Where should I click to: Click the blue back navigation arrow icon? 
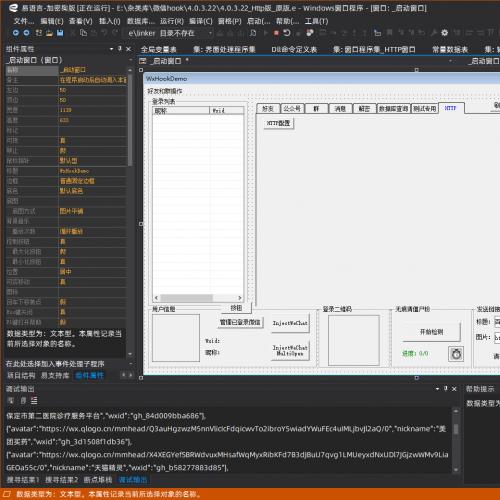16,33
